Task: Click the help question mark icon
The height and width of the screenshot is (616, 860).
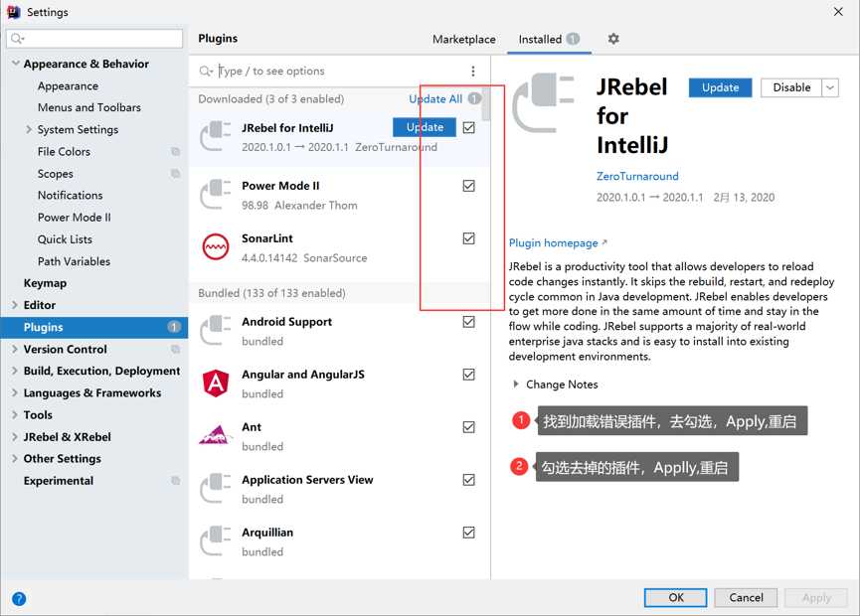Action: 19,598
